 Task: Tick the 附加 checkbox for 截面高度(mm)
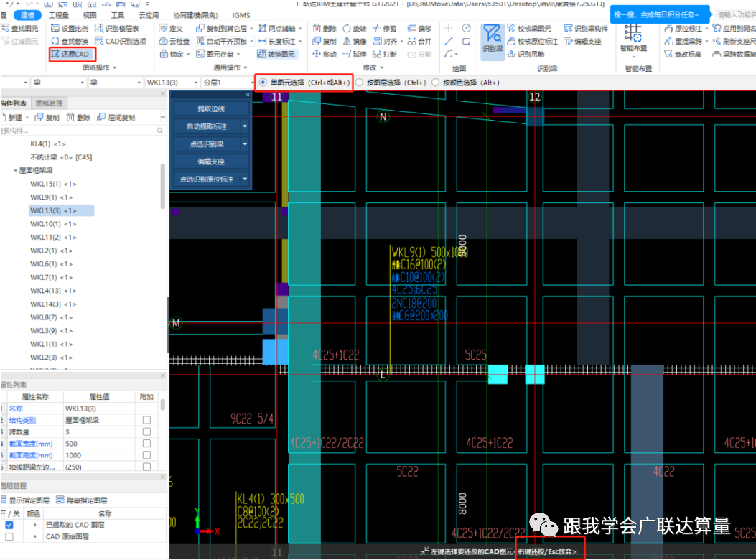pos(146,455)
